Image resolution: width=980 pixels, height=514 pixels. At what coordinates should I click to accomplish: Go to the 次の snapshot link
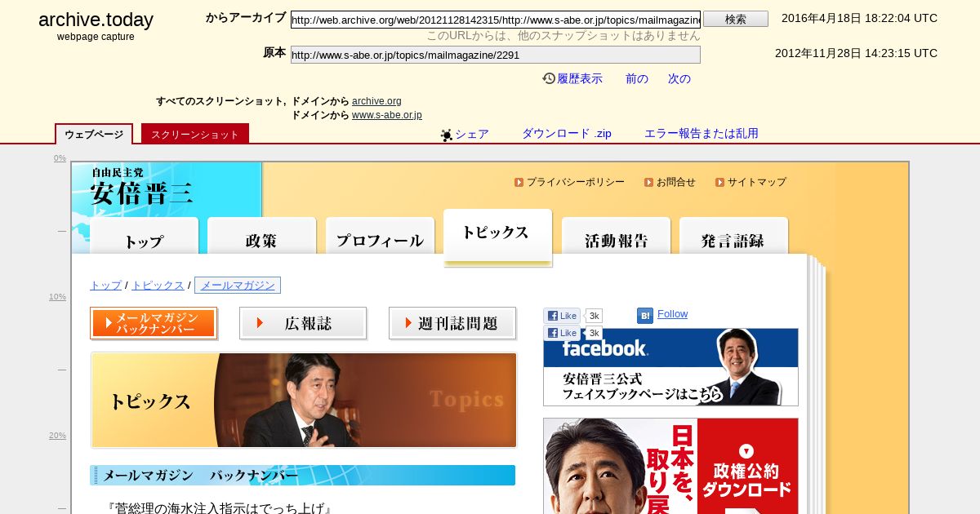coord(679,78)
